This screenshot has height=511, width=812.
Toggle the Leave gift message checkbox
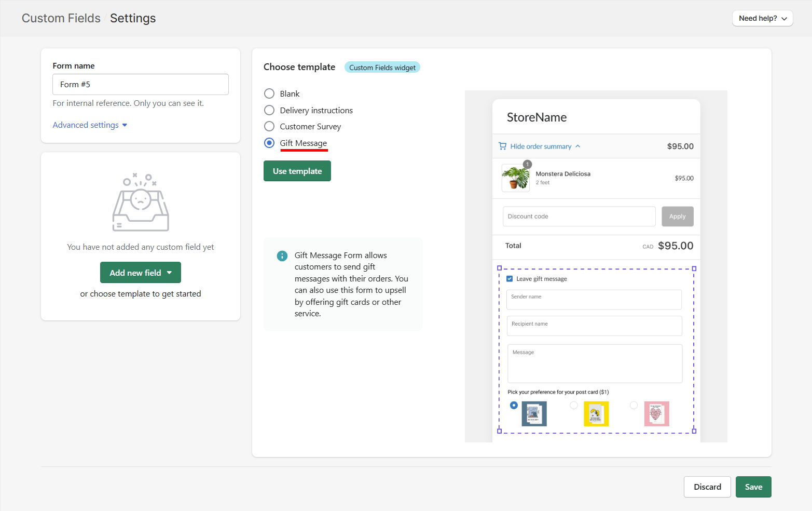pyautogui.click(x=510, y=279)
